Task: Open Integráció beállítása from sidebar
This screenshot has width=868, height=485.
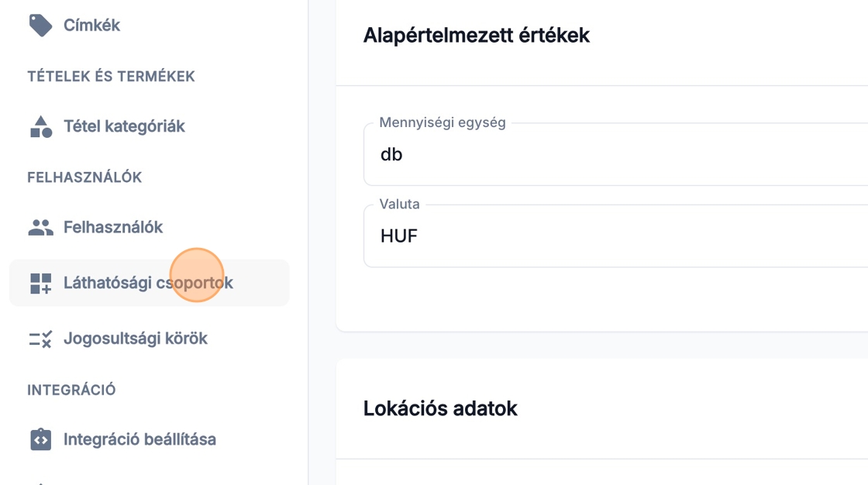Action: [x=139, y=439]
